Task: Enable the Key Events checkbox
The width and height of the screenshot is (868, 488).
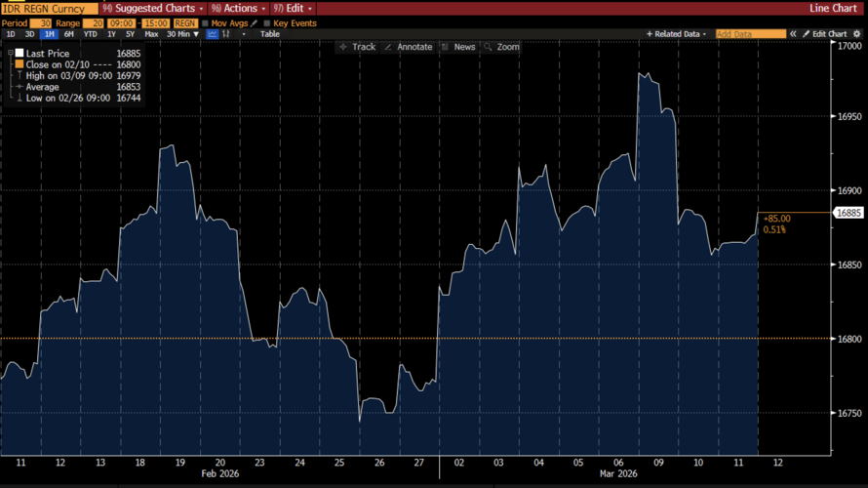Action: (x=267, y=22)
